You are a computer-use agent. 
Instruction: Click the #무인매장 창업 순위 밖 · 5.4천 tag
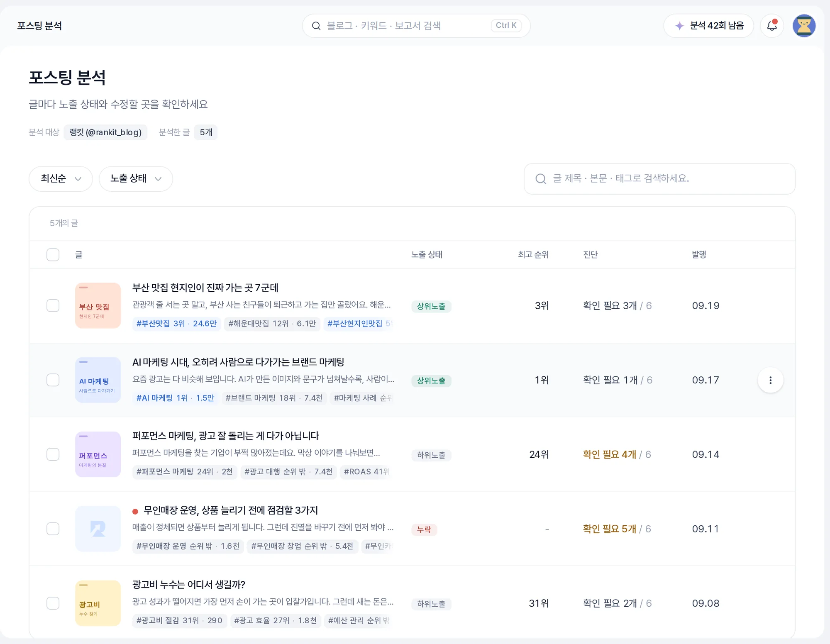click(x=303, y=546)
